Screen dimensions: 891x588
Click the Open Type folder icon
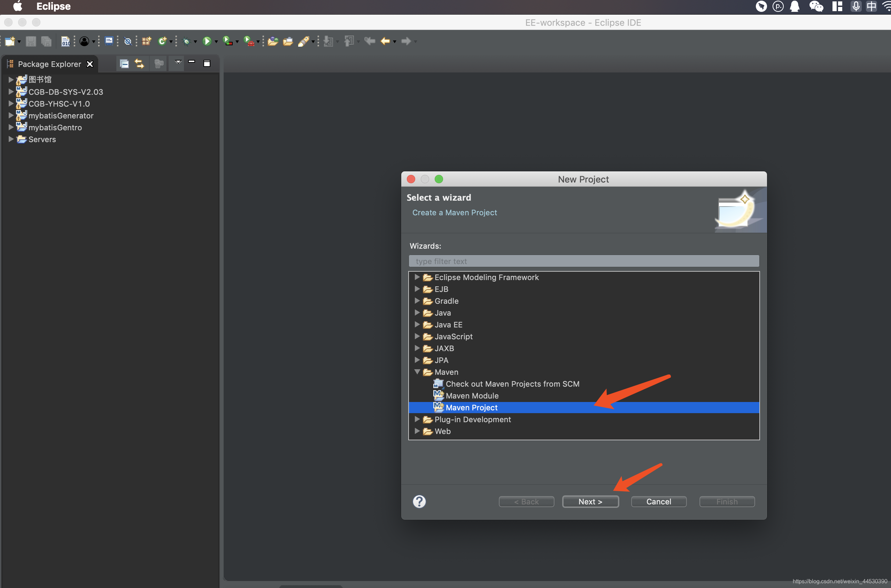(x=273, y=41)
